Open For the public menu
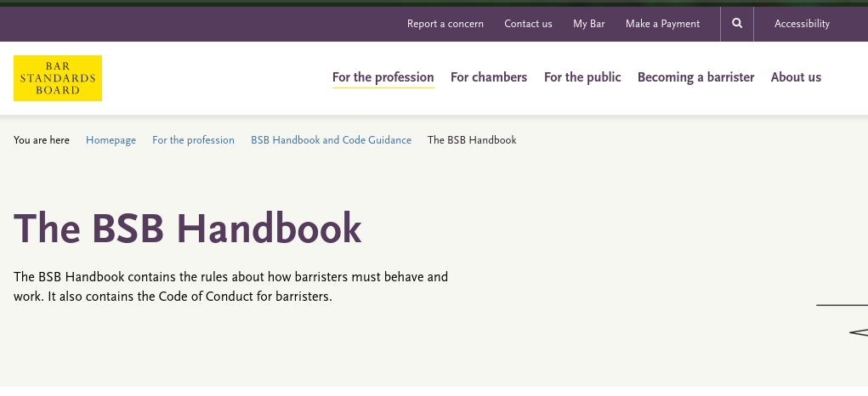Image resolution: width=868 pixels, height=396 pixels. pos(582,77)
